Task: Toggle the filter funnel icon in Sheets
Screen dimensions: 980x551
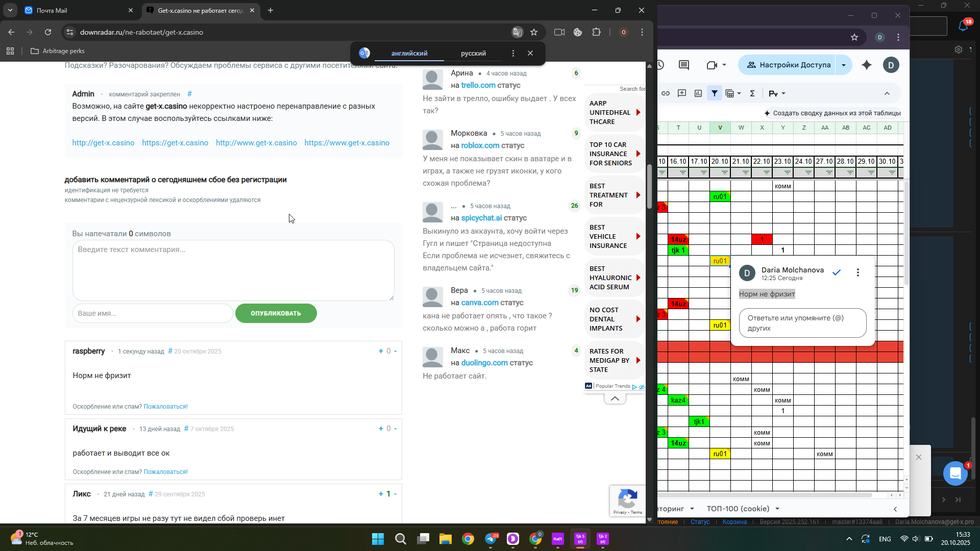Action: coord(715,93)
